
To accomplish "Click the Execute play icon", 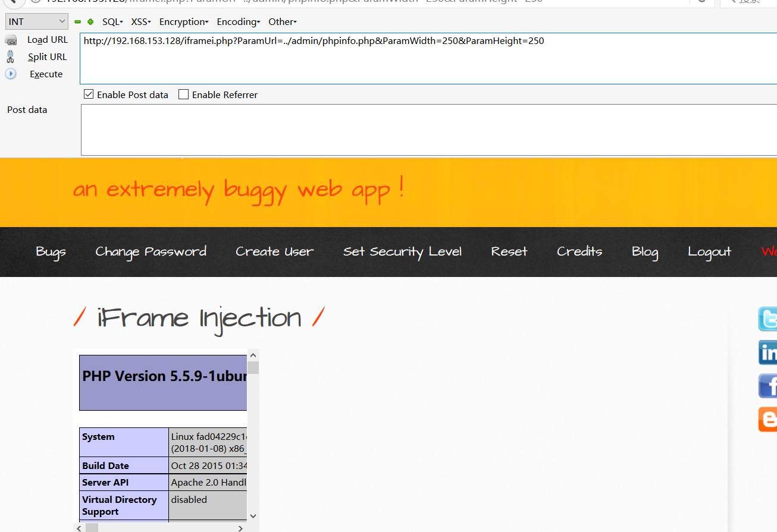I will click(x=11, y=74).
